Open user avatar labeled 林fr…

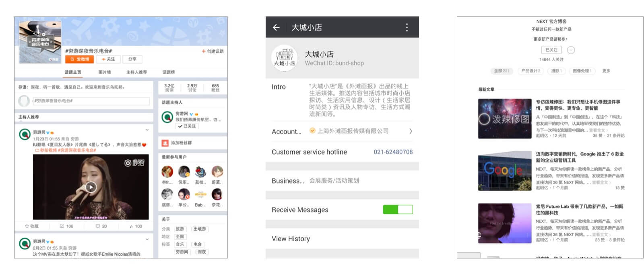pyautogui.click(x=167, y=171)
